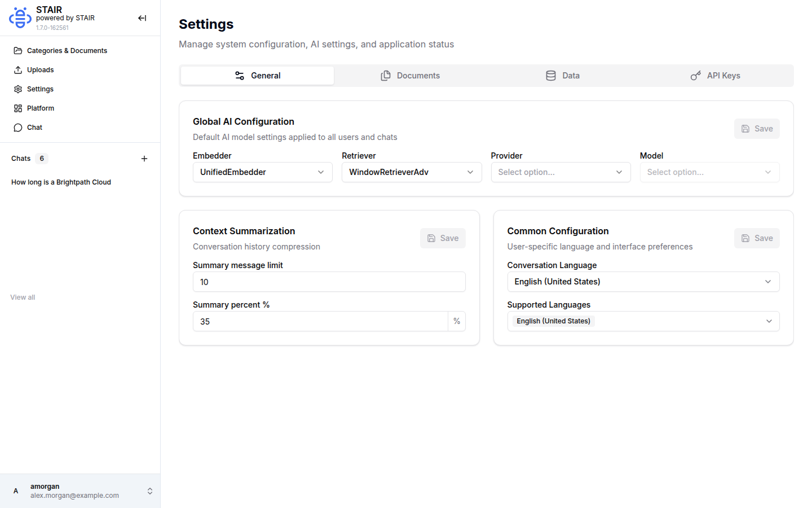
Task: Click the View all chats link
Action: click(23, 297)
